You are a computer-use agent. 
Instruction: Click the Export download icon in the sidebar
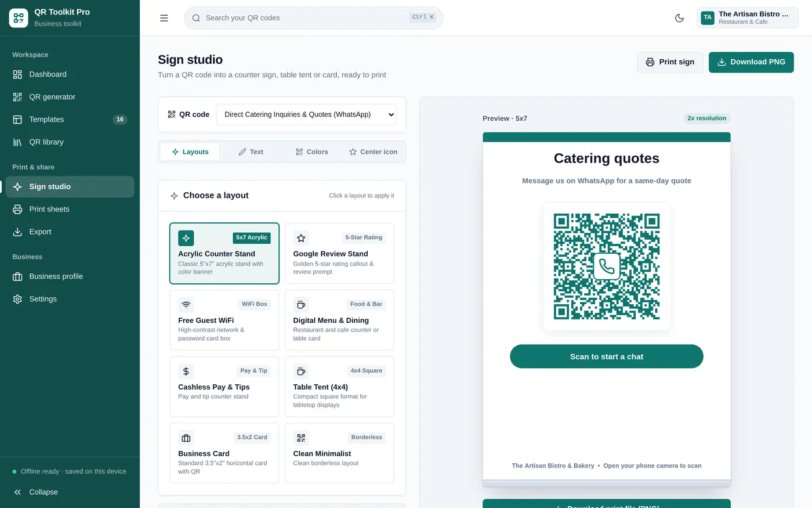coord(17,232)
